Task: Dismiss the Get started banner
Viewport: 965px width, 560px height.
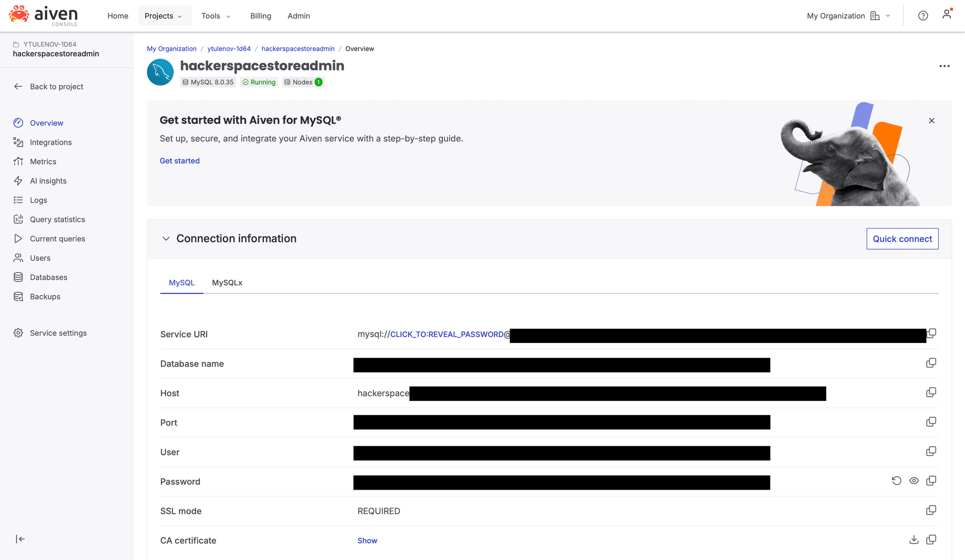Action: click(x=932, y=121)
